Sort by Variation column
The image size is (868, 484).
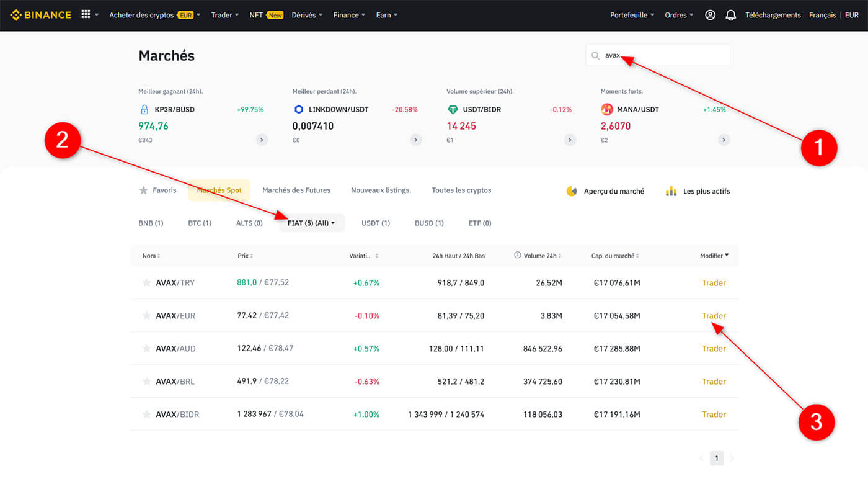point(364,256)
